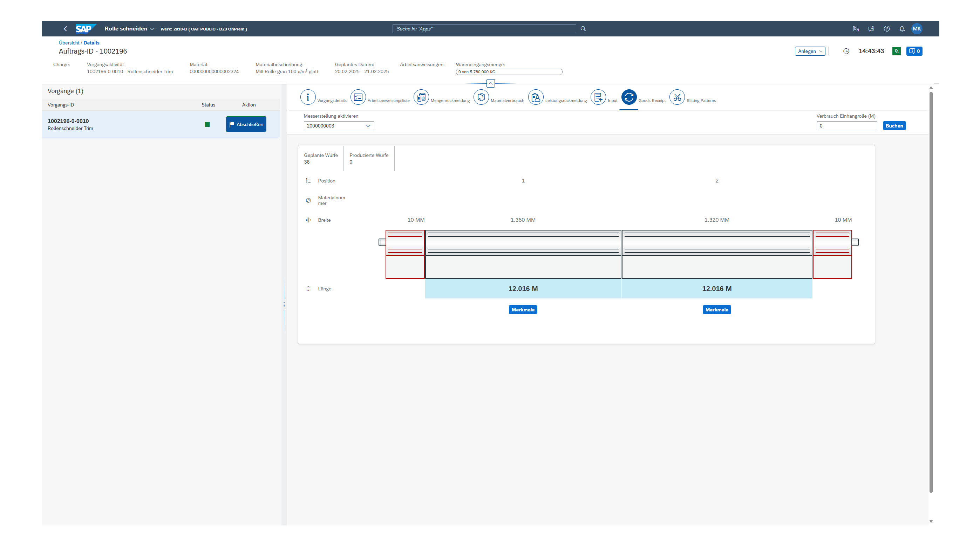Viewport: 980px width, 544px height.
Task: Select the Goods Receipt tab
Action: pyautogui.click(x=628, y=97)
